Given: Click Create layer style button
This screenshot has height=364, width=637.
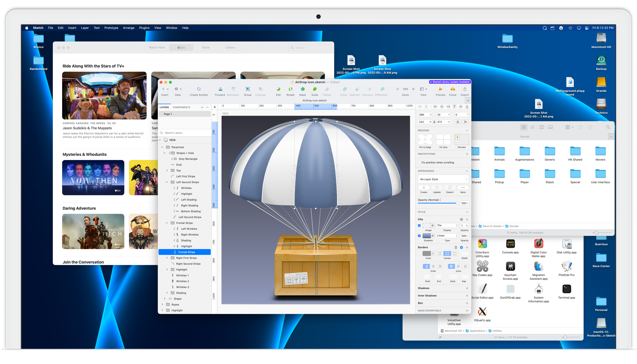Looking at the screenshot, I should (424, 188).
